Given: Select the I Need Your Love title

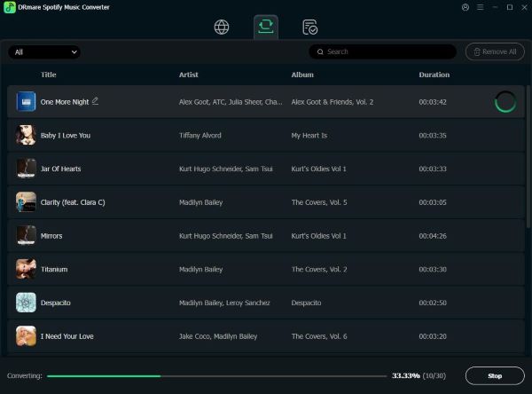Looking at the screenshot, I should click(66, 336).
